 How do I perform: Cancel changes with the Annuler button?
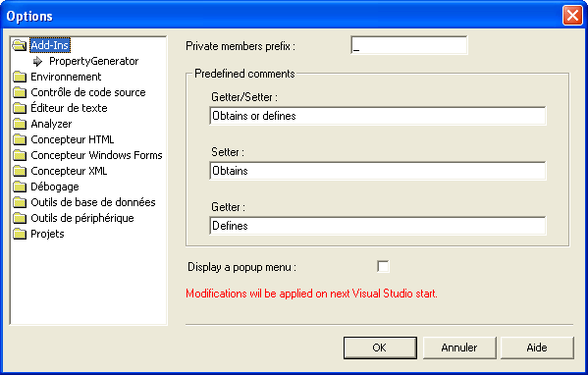point(459,348)
